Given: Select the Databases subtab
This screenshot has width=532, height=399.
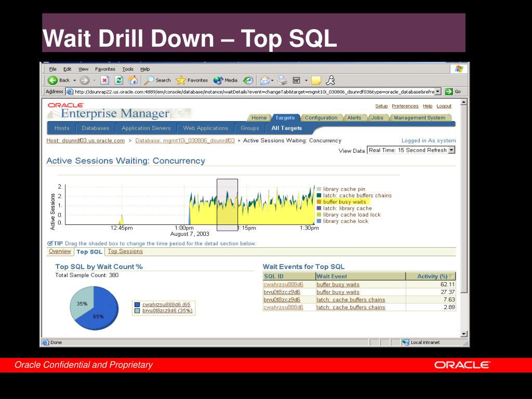Looking at the screenshot, I should 96,128.
